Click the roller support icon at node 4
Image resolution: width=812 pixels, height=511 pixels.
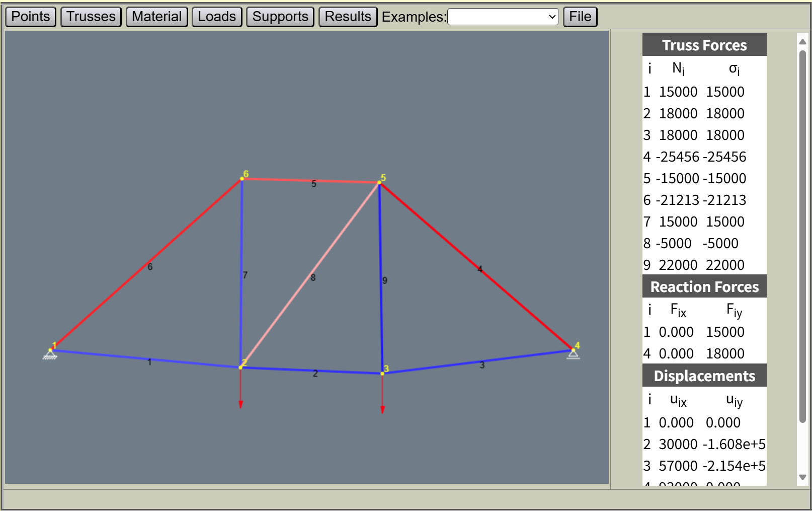[x=573, y=355]
